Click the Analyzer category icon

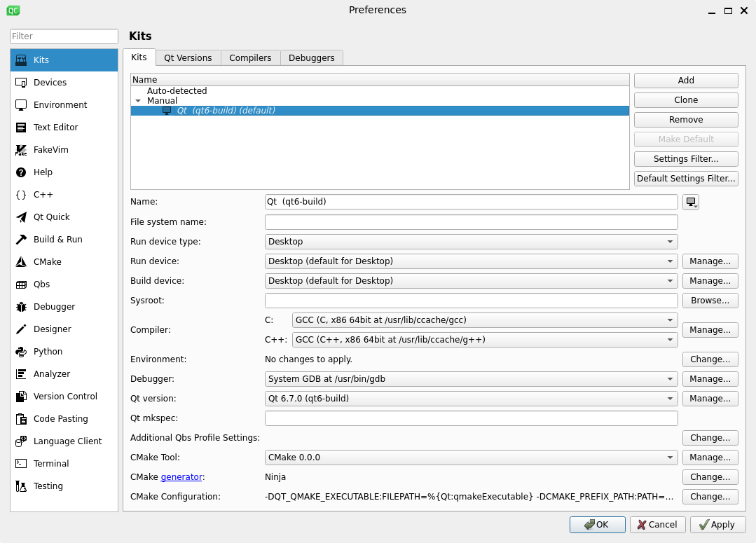coord(21,373)
